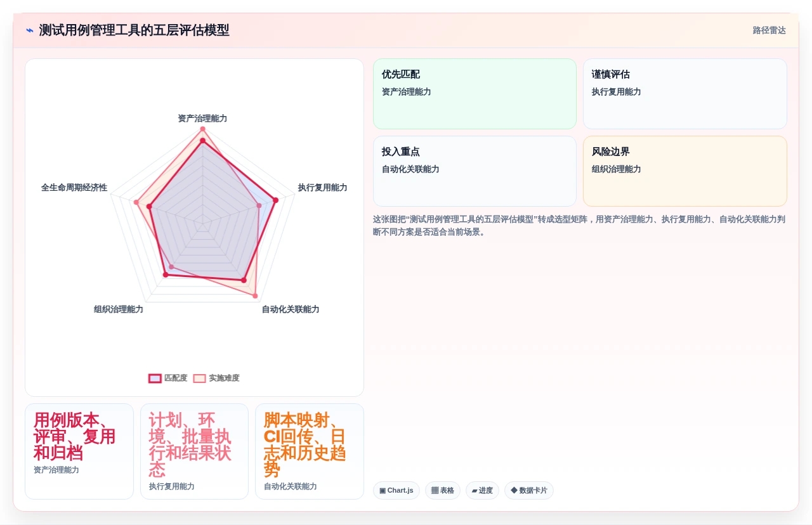Click the Chart.js tag button
Image resolution: width=812 pixels, height=525 pixels.
[396, 490]
